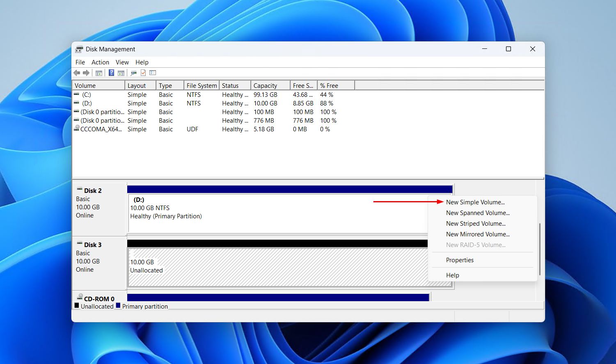Click the view settings checklist toolbar icon
Screen dimensions: 616x364
pyautogui.click(x=153, y=73)
